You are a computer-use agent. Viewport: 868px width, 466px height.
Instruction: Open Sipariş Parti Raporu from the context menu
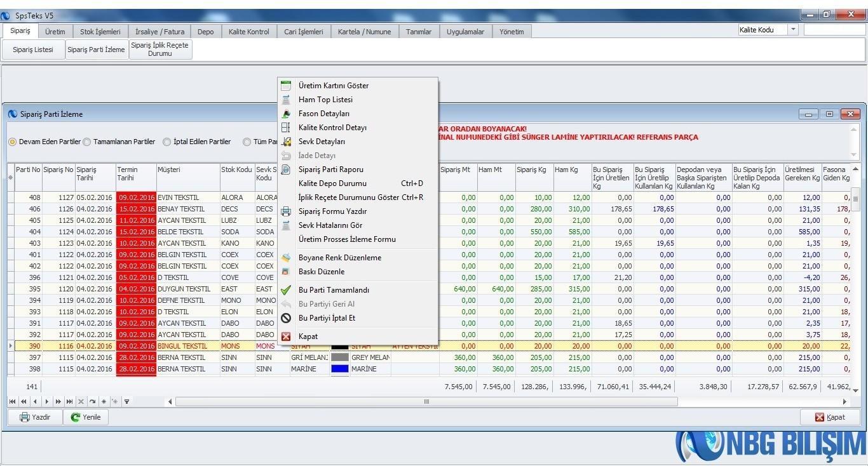[357, 170]
